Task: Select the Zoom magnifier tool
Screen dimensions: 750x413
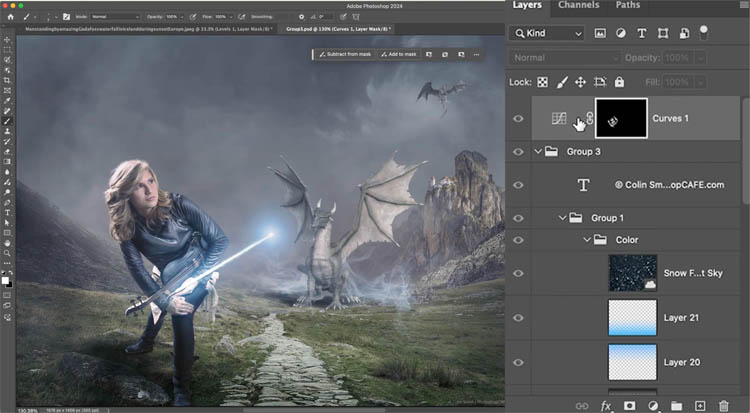Action: 7,253
